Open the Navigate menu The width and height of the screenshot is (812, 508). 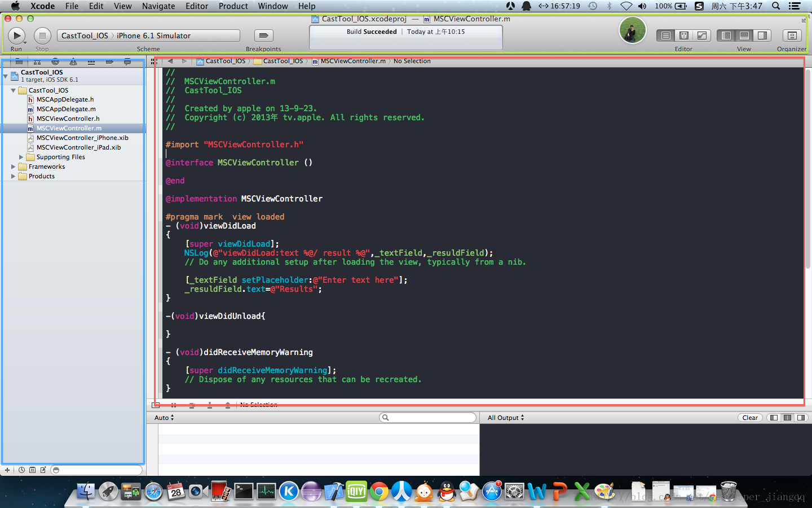[158, 6]
